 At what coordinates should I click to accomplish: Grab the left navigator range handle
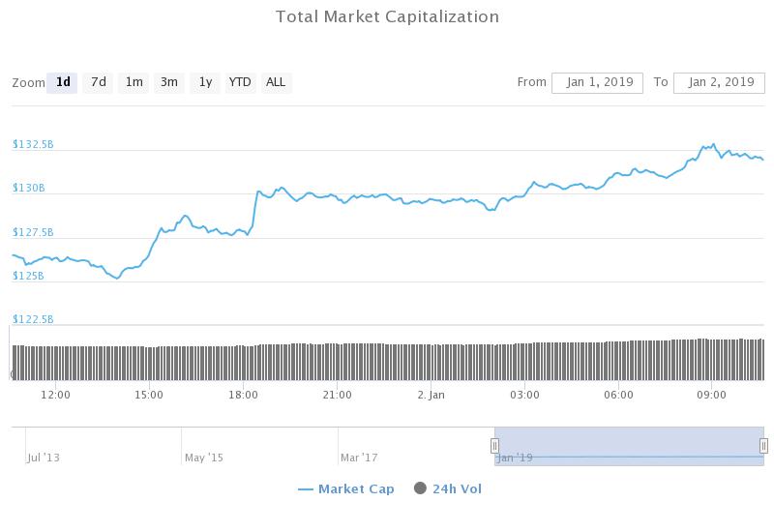(x=494, y=446)
